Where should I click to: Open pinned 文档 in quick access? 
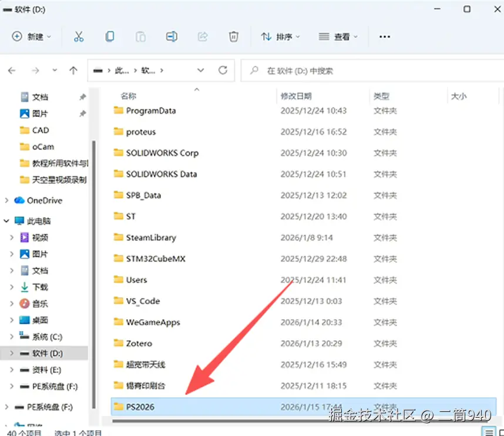pyautogui.click(x=40, y=97)
